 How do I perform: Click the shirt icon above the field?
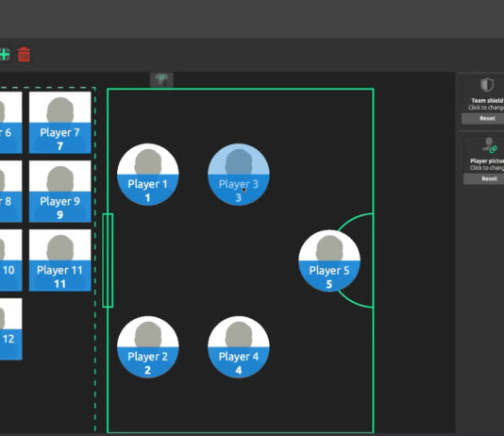coord(161,79)
